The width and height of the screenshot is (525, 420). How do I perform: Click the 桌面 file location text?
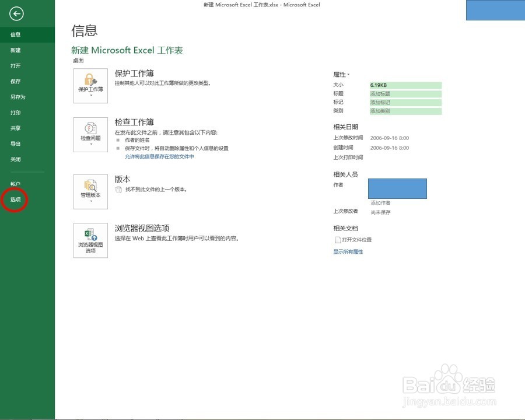tap(78, 61)
